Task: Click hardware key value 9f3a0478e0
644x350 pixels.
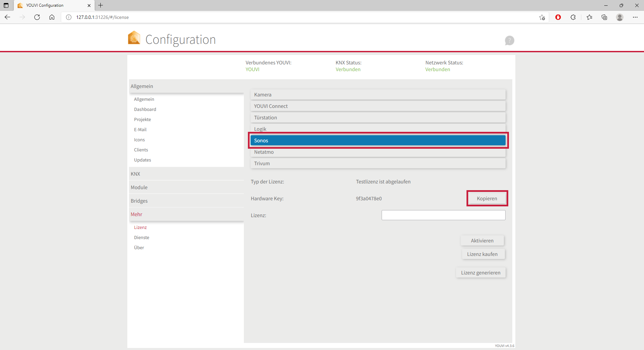Action: [369, 199]
